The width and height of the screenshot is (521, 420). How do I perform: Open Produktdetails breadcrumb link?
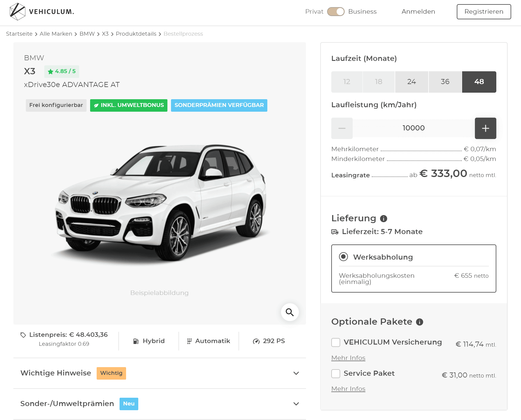point(136,34)
